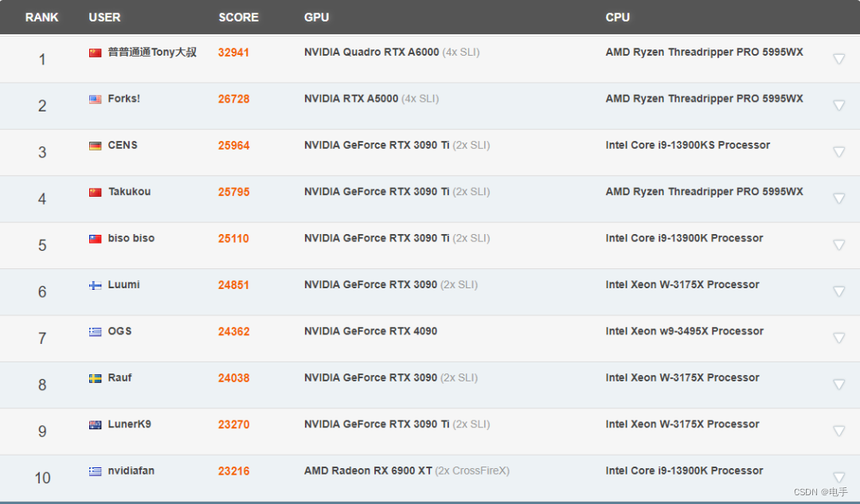Click NVIDIA GeForce RTX 4090 text
Screen dimensions: 860x504
click(x=371, y=331)
